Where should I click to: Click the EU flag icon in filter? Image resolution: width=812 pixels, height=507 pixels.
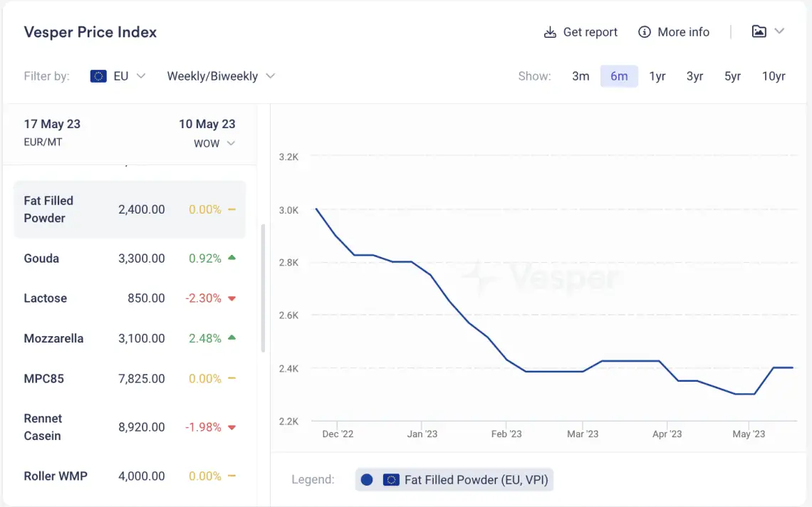(98, 76)
